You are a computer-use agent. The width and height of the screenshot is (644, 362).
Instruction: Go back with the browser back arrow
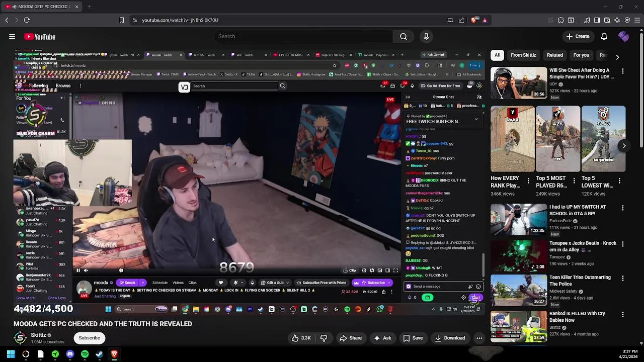(7, 20)
